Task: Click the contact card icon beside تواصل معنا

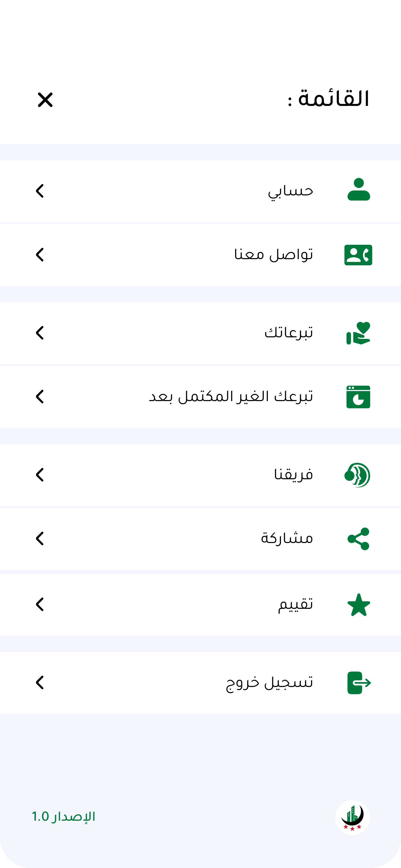Action: click(358, 255)
